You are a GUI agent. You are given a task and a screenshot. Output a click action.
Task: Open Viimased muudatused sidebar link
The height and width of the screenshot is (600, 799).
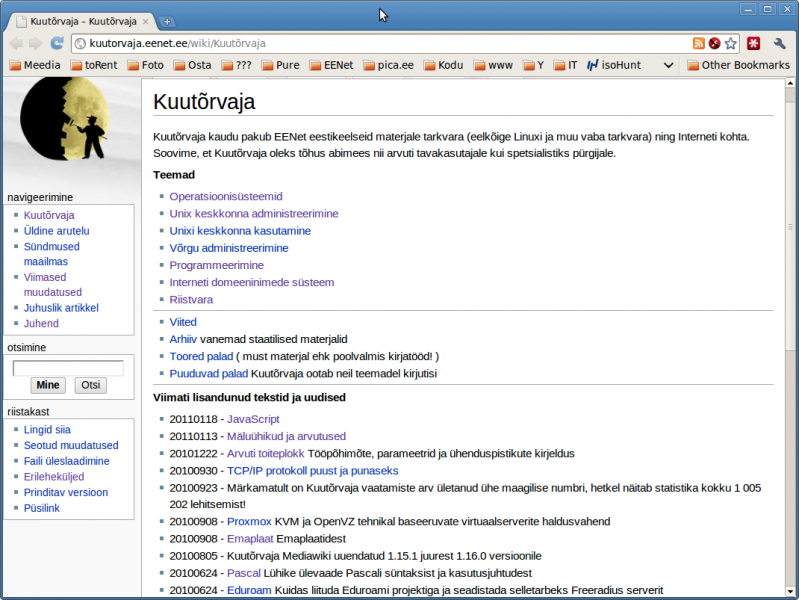point(52,284)
